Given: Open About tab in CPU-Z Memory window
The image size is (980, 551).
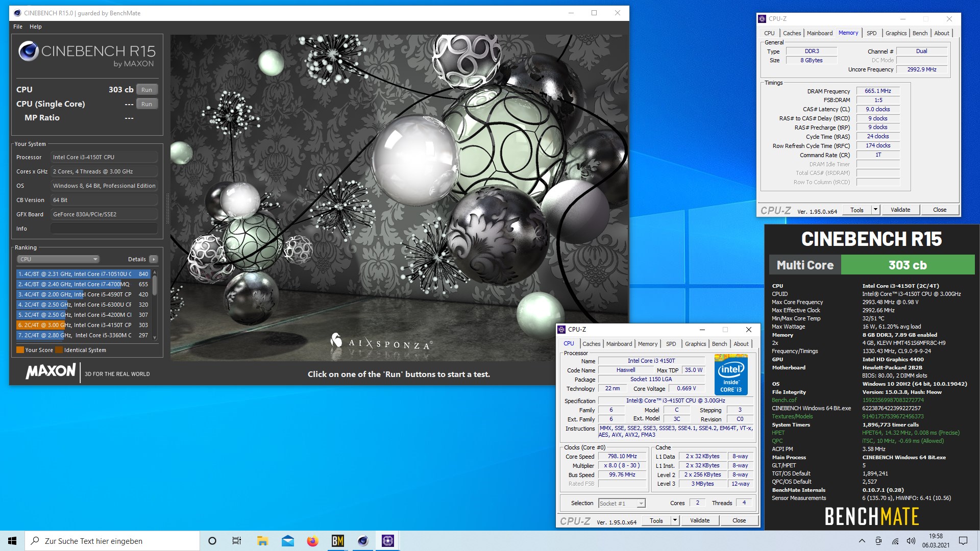Looking at the screenshot, I should [942, 33].
